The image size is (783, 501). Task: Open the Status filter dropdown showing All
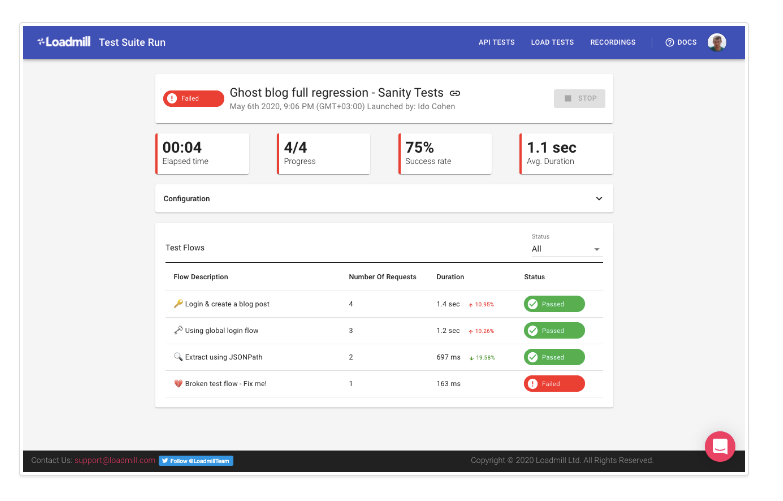tap(566, 249)
